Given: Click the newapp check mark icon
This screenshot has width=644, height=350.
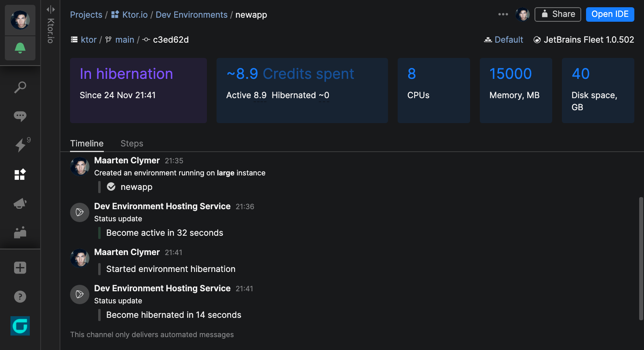Looking at the screenshot, I should pyautogui.click(x=111, y=187).
